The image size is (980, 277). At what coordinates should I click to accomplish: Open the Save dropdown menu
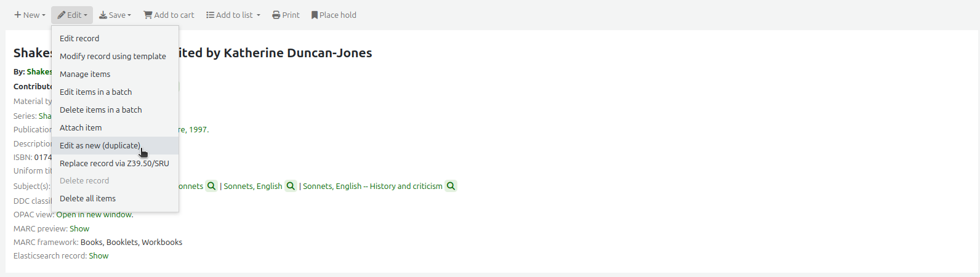pos(115,15)
